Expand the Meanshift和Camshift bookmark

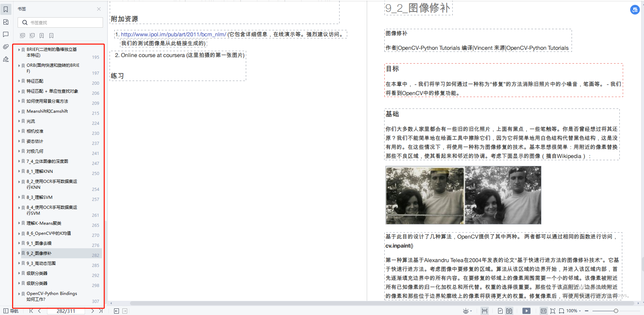[19, 111]
